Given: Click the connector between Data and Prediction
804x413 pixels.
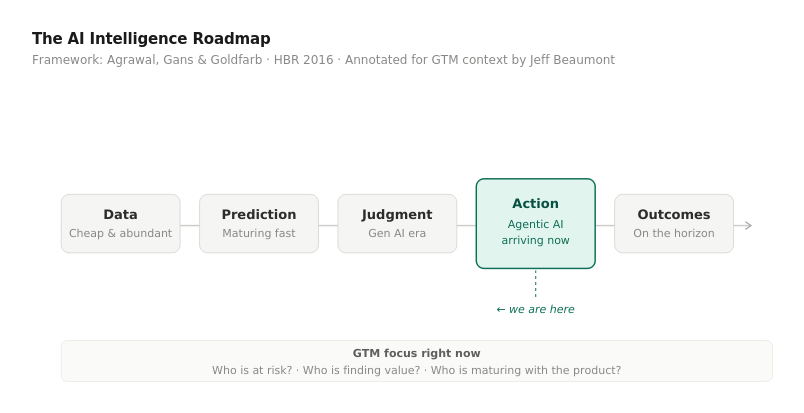Looking at the screenshot, I should click(190, 226).
